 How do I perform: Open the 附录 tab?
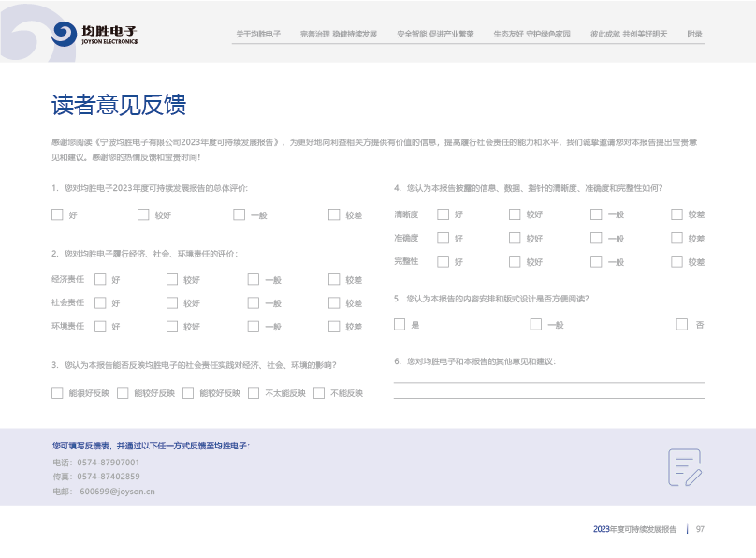pos(694,34)
